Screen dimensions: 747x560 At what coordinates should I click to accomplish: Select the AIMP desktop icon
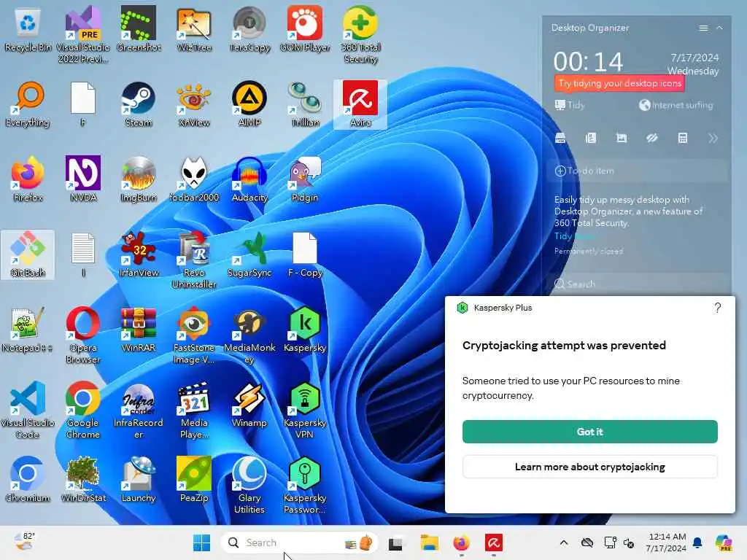(x=249, y=105)
